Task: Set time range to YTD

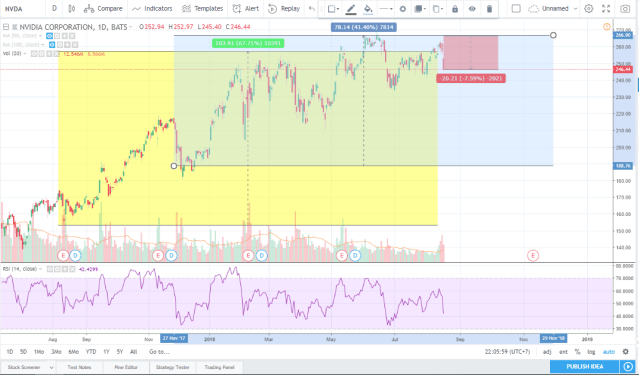Action: point(91,351)
